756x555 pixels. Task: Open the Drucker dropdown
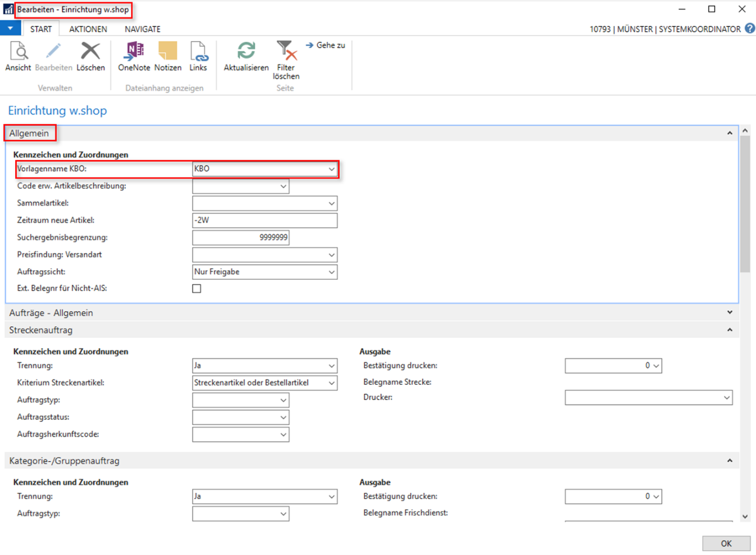(x=727, y=397)
